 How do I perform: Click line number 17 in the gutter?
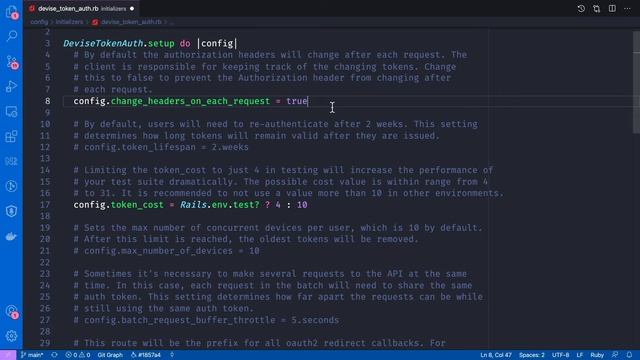pos(45,204)
